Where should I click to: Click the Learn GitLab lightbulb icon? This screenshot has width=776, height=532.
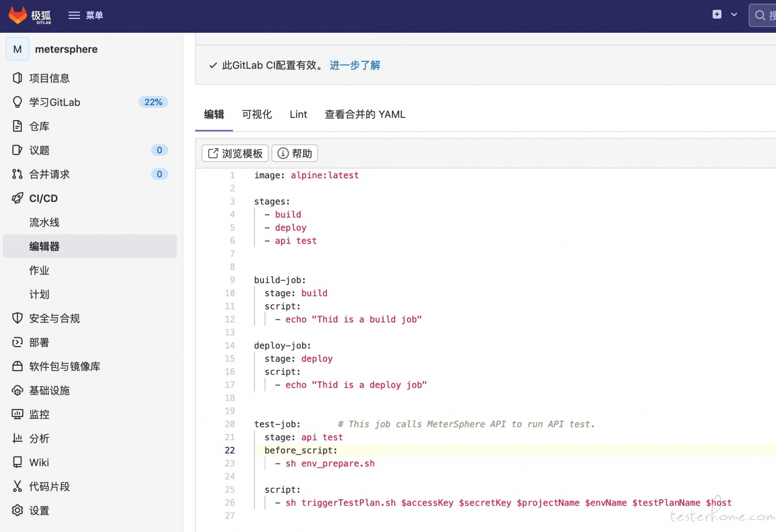[17, 102]
